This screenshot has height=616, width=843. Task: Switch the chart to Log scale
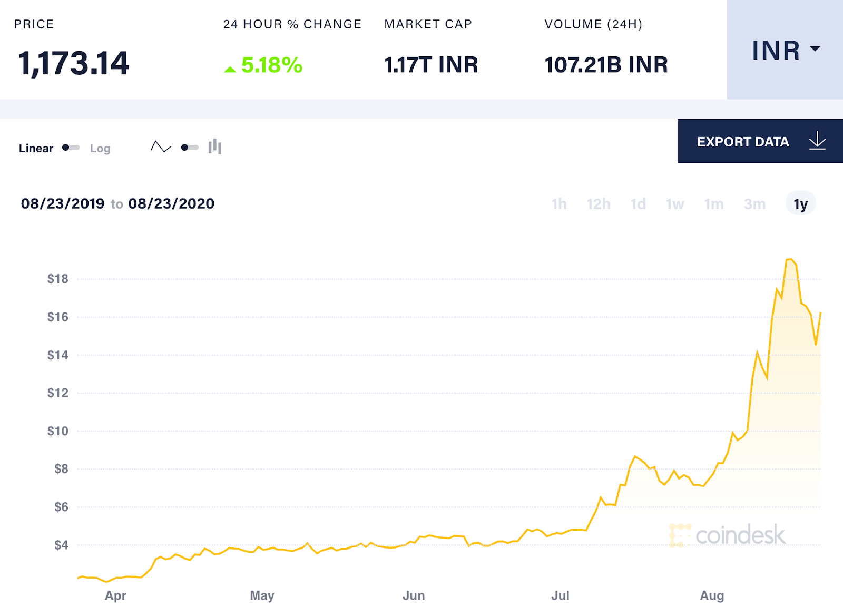coord(99,148)
